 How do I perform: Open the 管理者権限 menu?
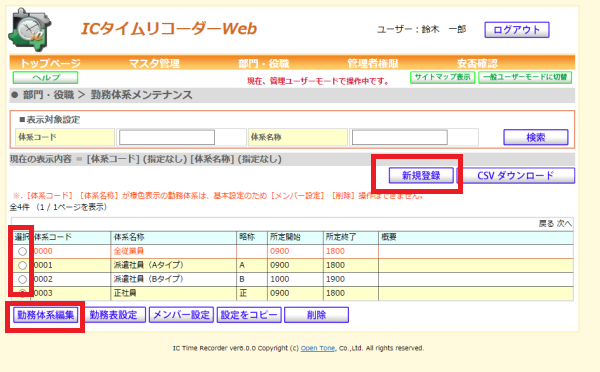pyautogui.click(x=373, y=63)
